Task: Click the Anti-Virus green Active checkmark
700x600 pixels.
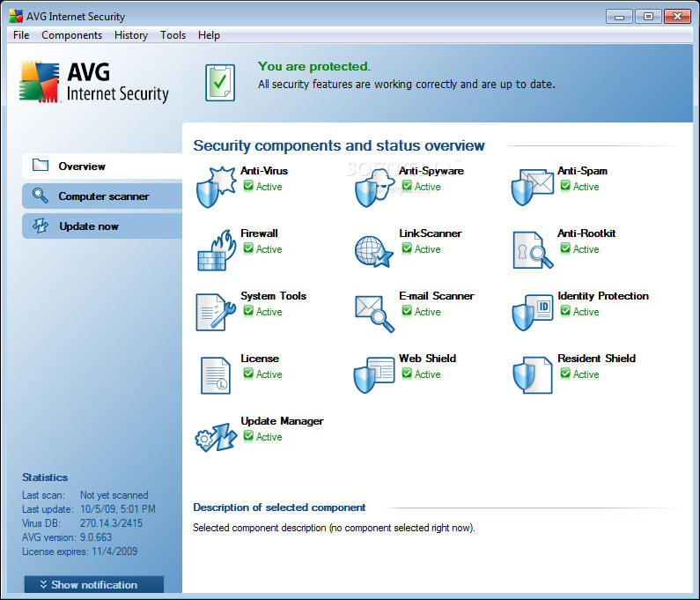Action: [248, 185]
